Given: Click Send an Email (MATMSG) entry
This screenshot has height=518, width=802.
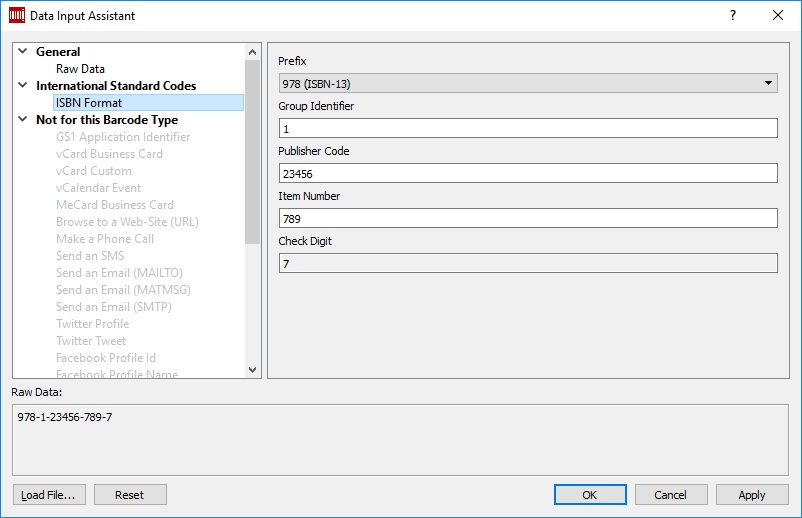Looking at the screenshot, I should click(x=123, y=290).
